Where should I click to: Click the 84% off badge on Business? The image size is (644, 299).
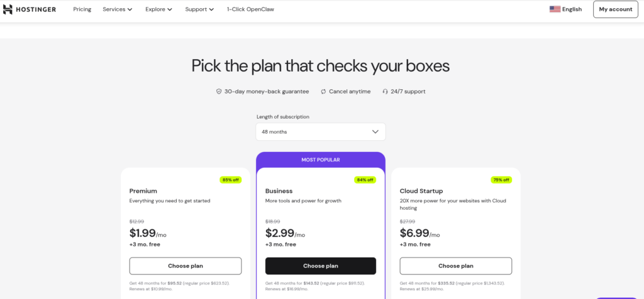coord(365,180)
